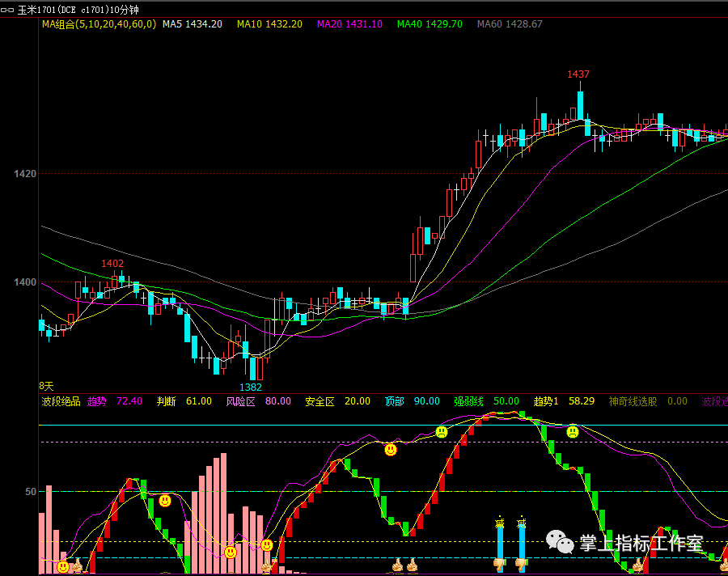The width and height of the screenshot is (728, 576).
Task: Click the first 减 signal label
Action: tap(500, 523)
